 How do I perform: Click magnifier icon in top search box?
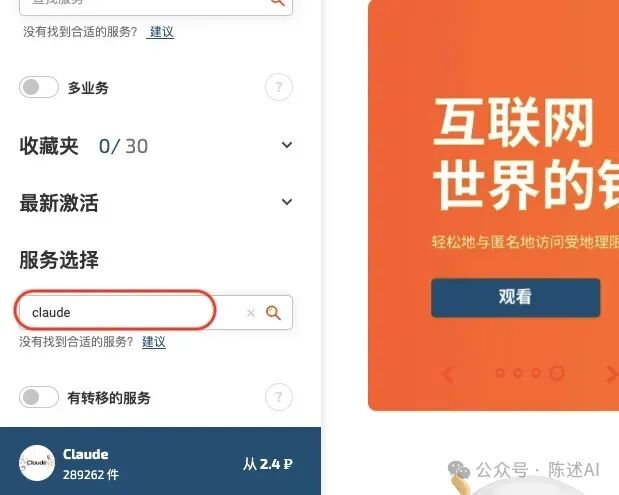pos(278,2)
